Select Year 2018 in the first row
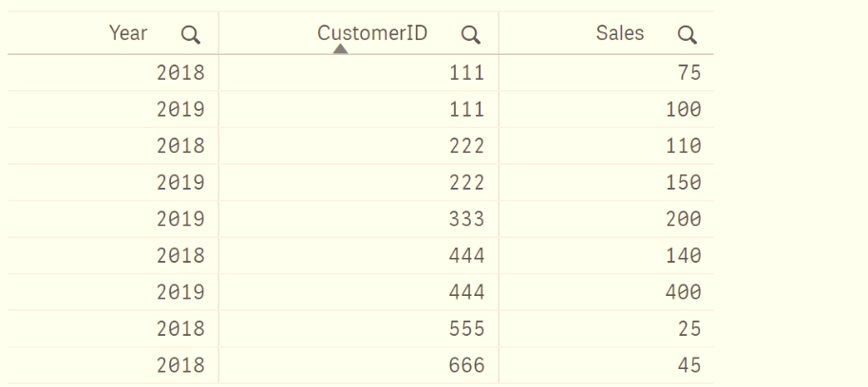Viewport: 868px width, 387px height. (180, 73)
